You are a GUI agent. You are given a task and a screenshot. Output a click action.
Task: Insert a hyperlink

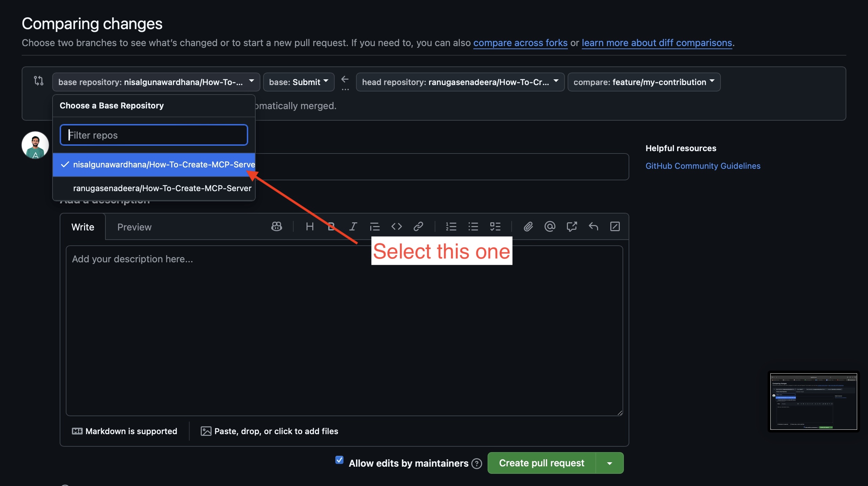pos(418,226)
